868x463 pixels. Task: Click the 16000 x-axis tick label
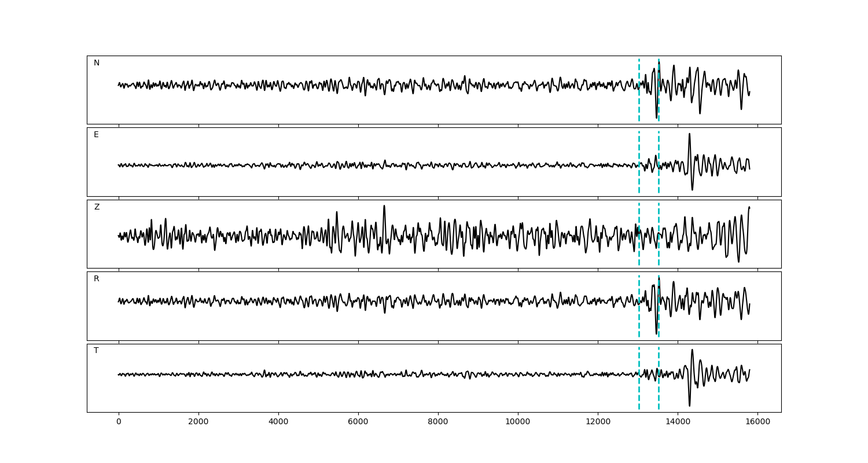(x=757, y=422)
